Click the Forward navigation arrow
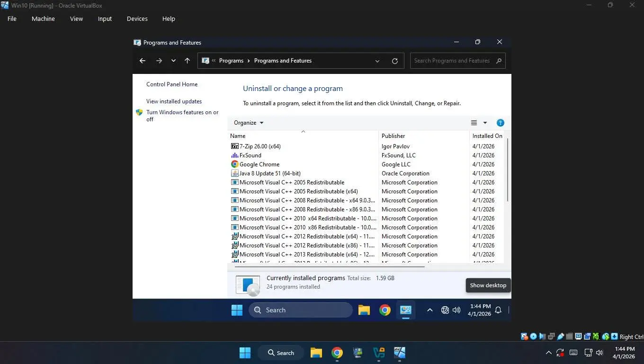644x364 pixels. pyautogui.click(x=159, y=61)
